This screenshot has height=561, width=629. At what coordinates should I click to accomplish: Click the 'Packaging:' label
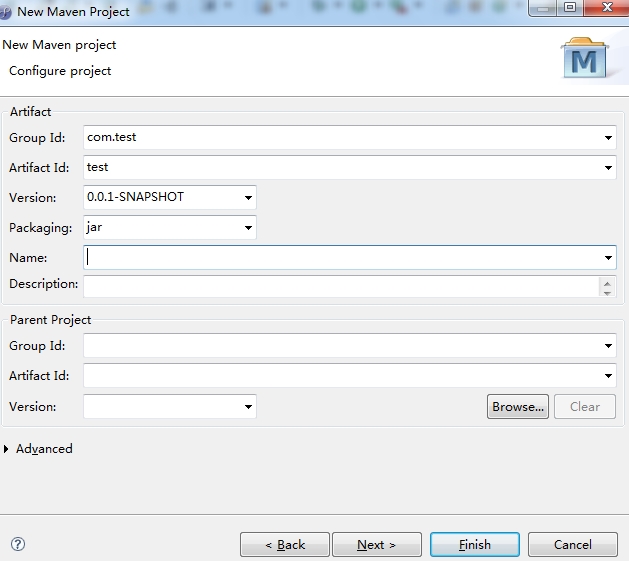tap(41, 228)
